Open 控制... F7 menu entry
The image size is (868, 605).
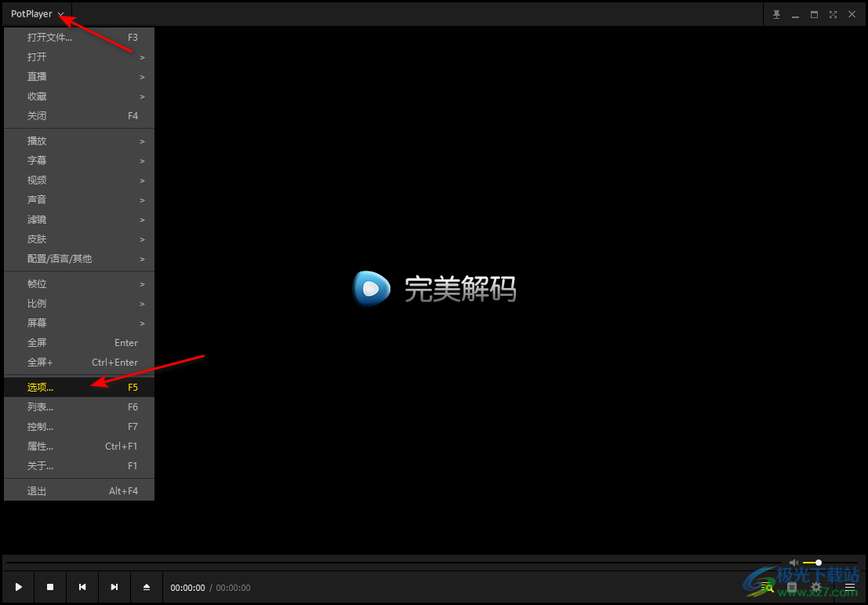[x=79, y=427]
